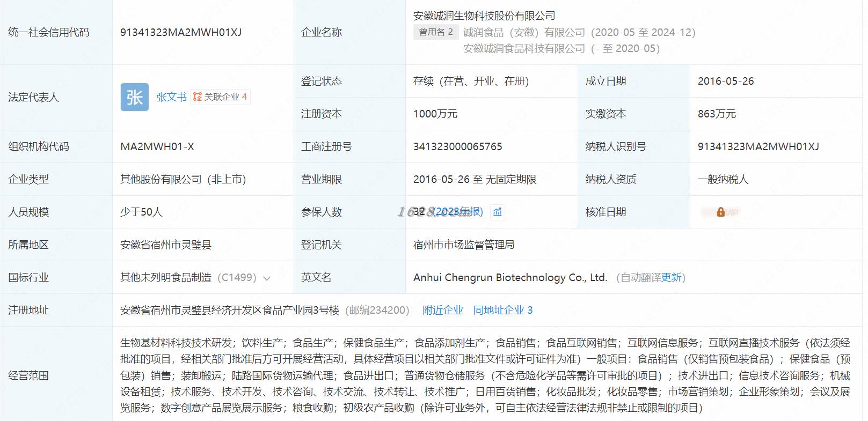Click the 少于50人 staff size value
This screenshot has height=421, width=868.
(x=141, y=212)
